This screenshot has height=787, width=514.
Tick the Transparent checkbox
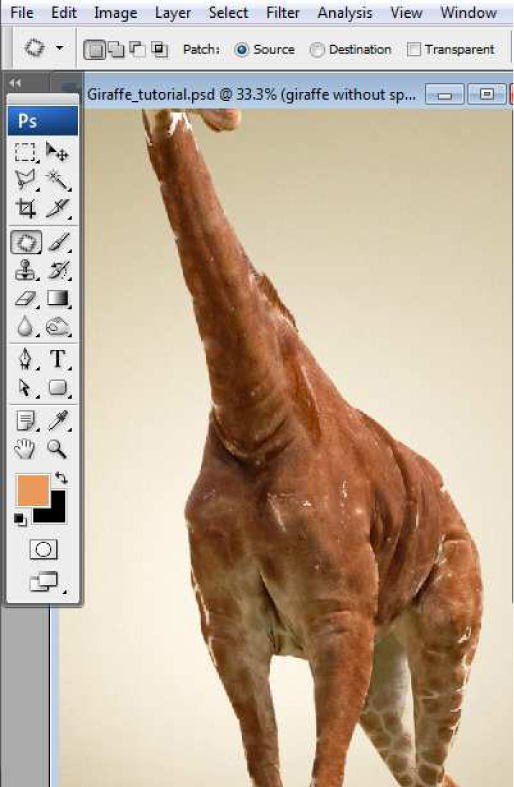(414, 49)
